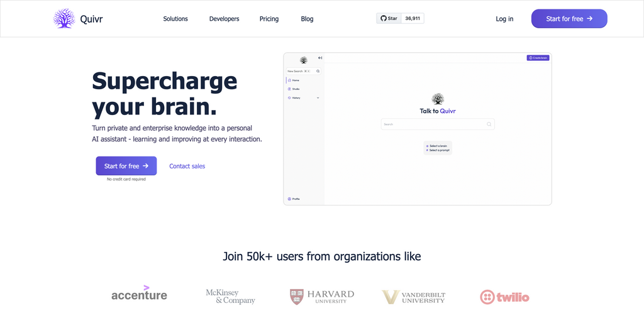Screen dimensions: 644x313
Task: Click header Start for free button
Action: pyautogui.click(x=569, y=18)
